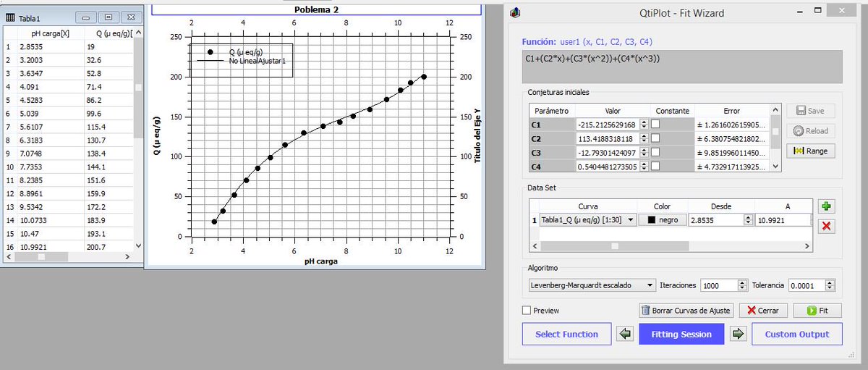868x370 pixels.
Task: Click the pH carga X-axis title
Action: (x=320, y=261)
